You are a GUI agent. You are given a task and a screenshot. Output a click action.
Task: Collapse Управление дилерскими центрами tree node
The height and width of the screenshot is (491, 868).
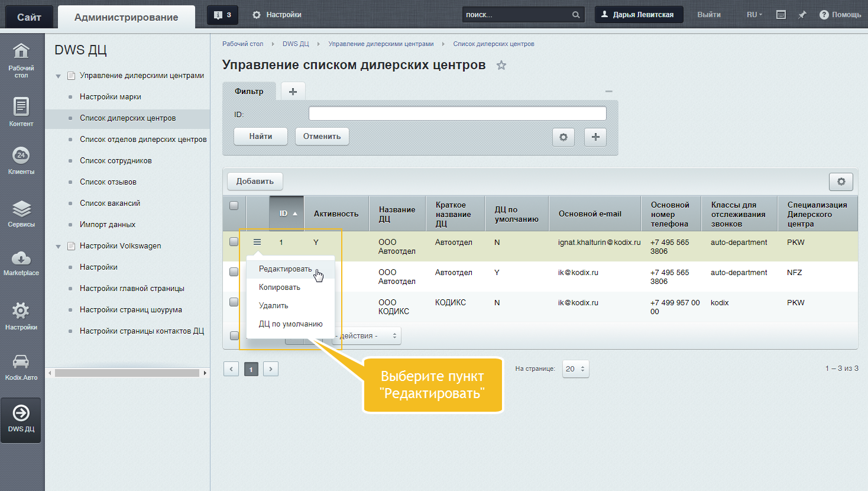click(x=59, y=76)
